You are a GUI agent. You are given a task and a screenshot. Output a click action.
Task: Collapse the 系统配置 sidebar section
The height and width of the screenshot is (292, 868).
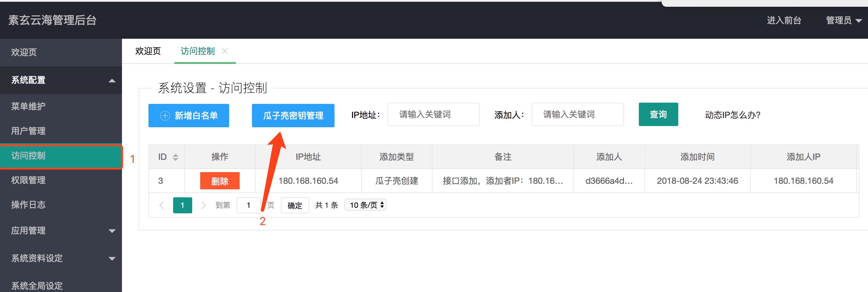pos(112,81)
